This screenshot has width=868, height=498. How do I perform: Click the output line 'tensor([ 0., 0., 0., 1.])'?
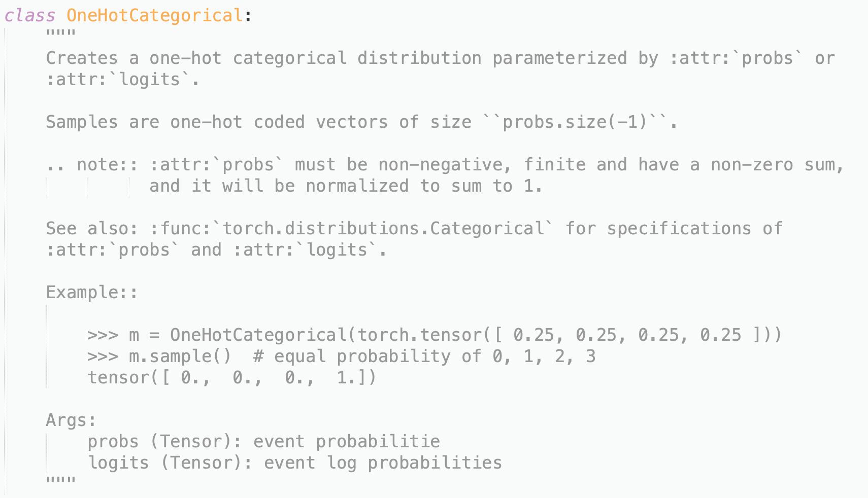coord(232,377)
